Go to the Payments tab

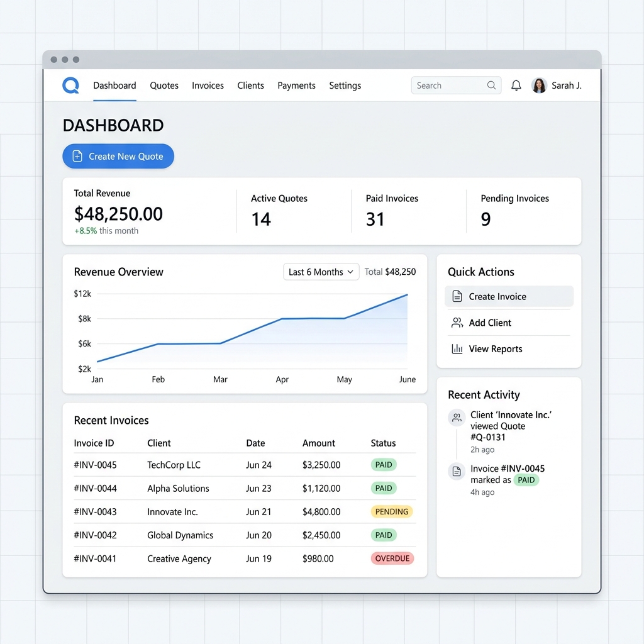coord(296,86)
